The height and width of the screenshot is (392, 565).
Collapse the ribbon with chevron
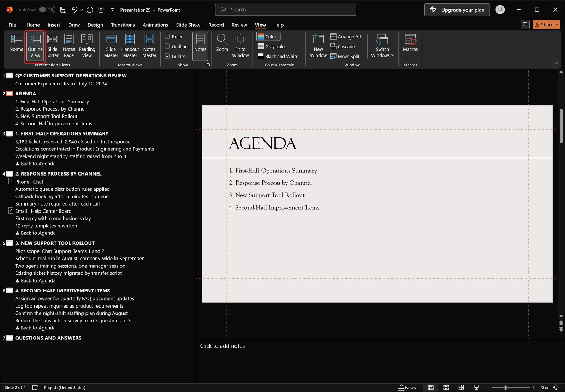tap(556, 63)
